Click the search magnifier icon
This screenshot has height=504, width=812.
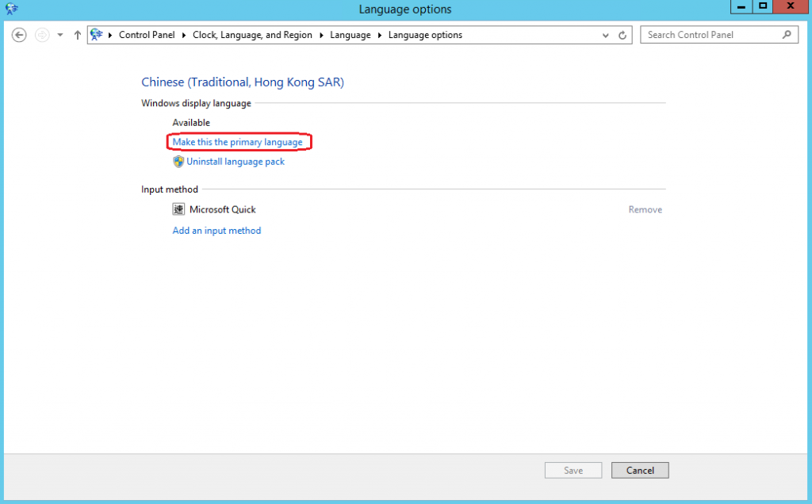[x=787, y=35]
